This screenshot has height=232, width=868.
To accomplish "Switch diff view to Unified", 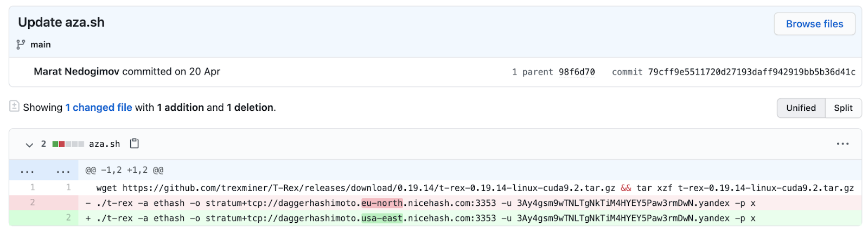I will pos(801,108).
